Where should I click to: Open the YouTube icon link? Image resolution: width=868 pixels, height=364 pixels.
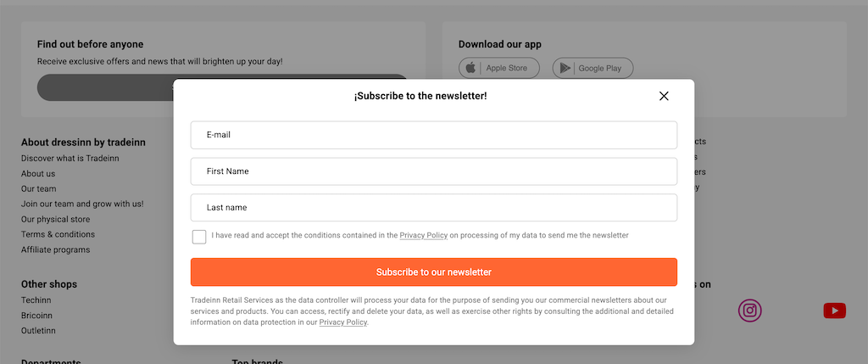click(834, 311)
